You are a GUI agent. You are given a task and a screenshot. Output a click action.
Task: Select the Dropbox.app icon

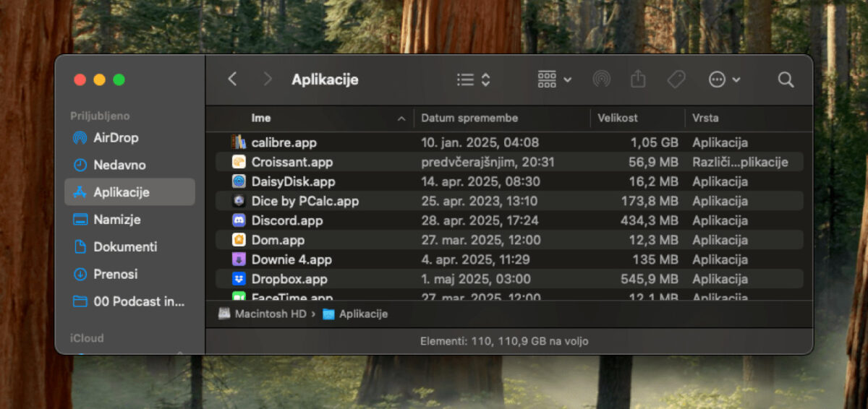pyautogui.click(x=239, y=279)
